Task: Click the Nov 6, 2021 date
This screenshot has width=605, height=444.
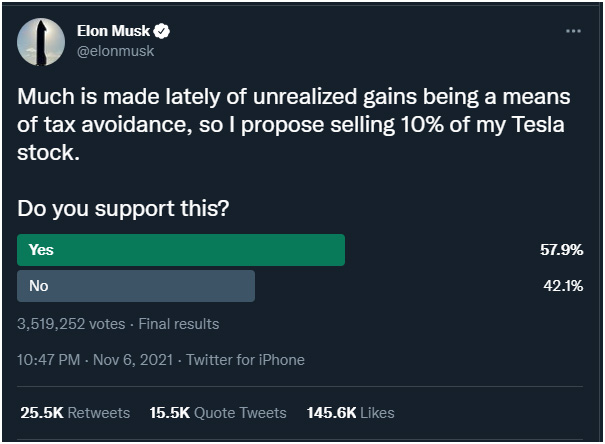Action: pos(133,360)
